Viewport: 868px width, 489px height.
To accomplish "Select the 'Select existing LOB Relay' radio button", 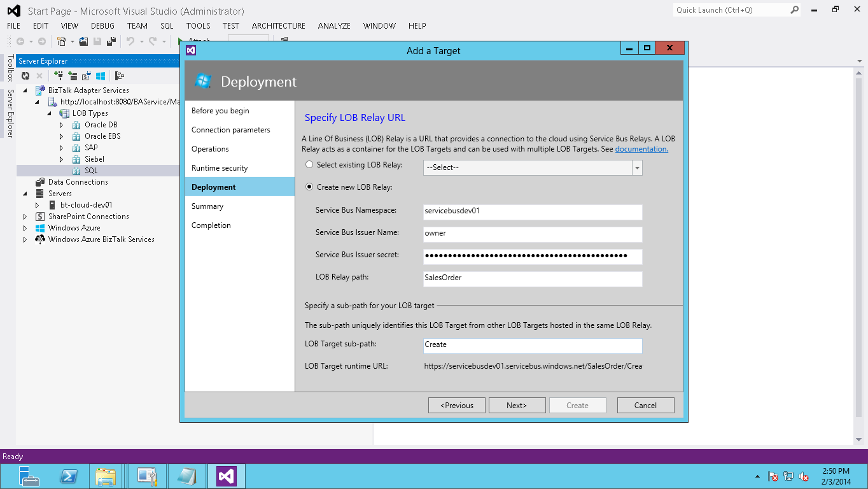I will click(310, 165).
